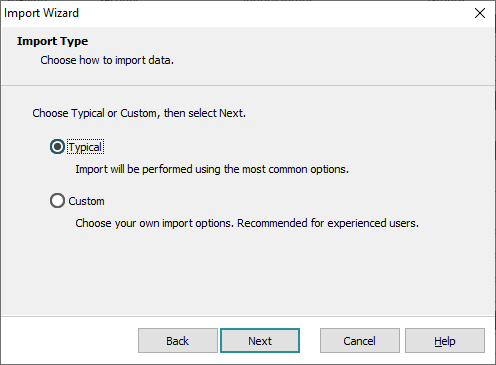The width and height of the screenshot is (496, 365).
Task: Click 'Import will be performed' description
Action: (x=212, y=169)
